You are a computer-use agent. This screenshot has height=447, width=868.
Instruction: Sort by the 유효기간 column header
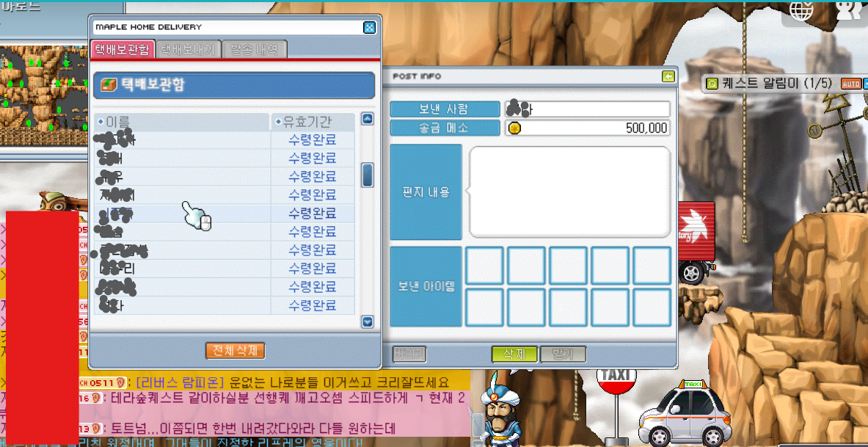pos(313,121)
